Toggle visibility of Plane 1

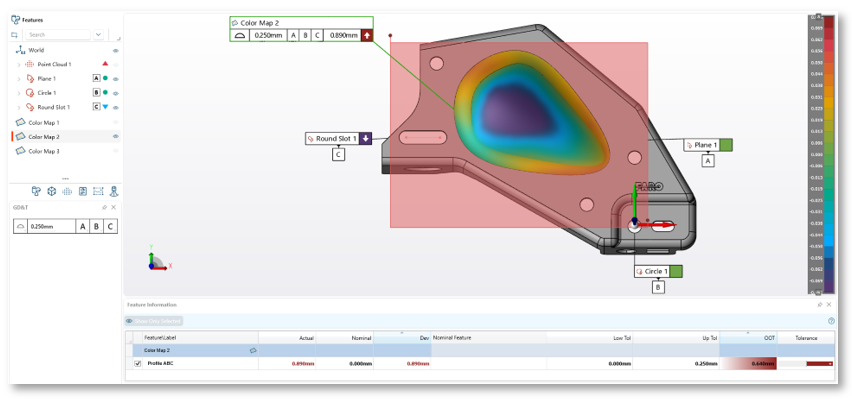[x=116, y=79]
